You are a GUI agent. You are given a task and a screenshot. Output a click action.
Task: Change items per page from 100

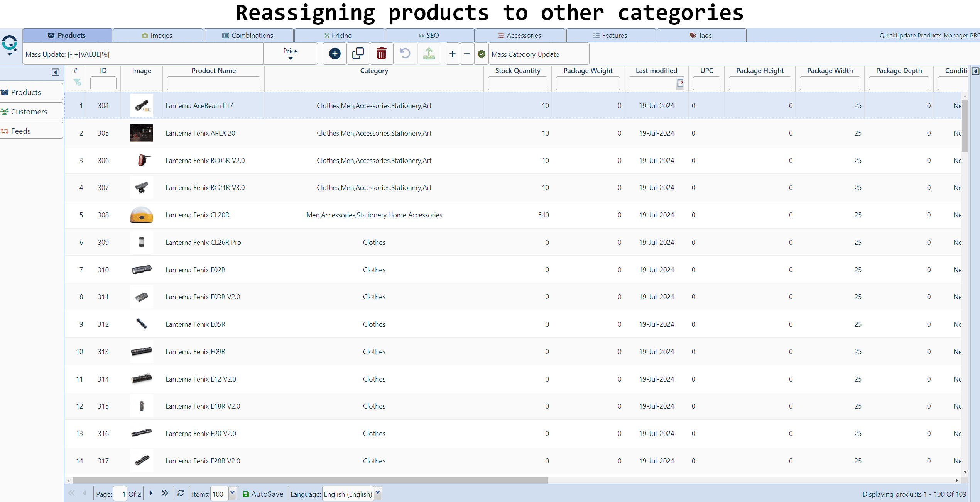point(232,494)
